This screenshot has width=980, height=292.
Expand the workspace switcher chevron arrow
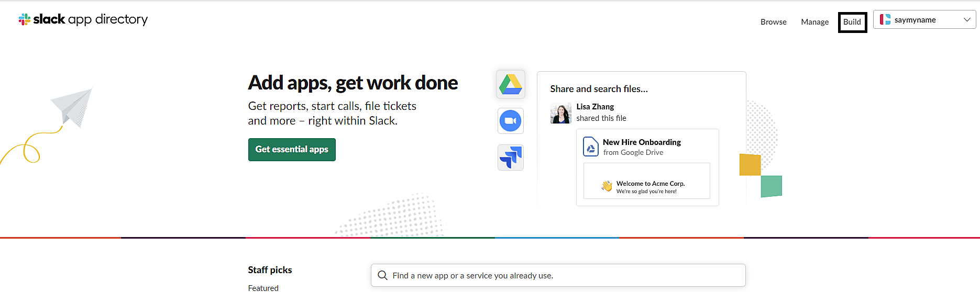[967, 20]
